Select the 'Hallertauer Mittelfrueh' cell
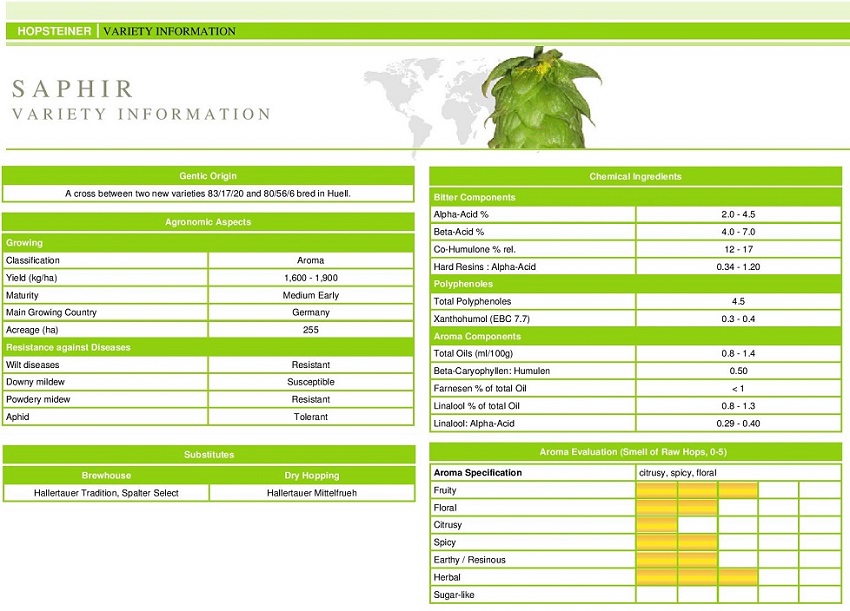The height and width of the screenshot is (611, 850). click(312, 493)
